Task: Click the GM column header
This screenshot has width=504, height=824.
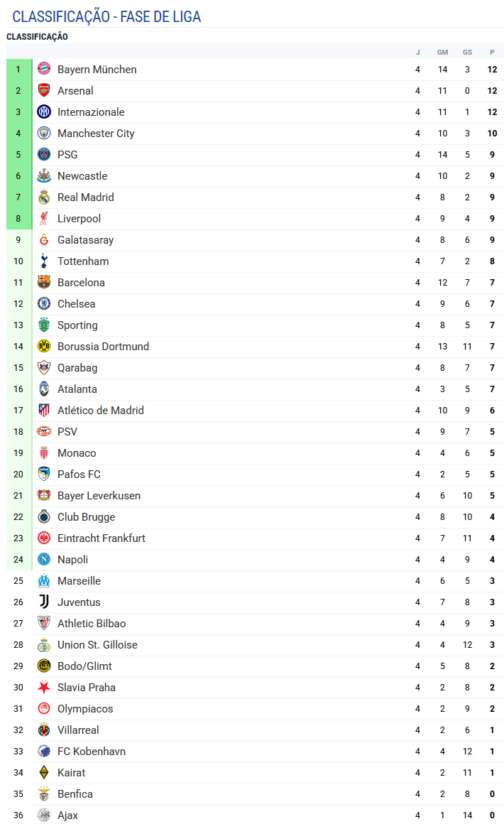Action: click(442, 52)
